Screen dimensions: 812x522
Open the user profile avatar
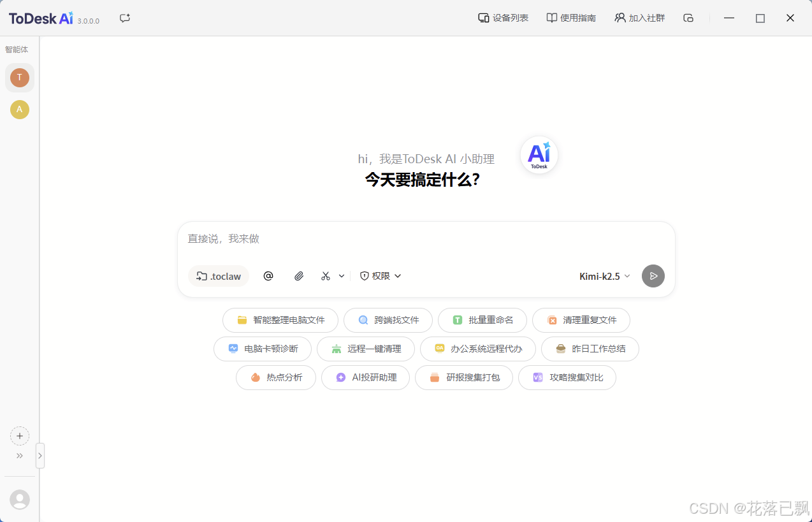point(20,500)
